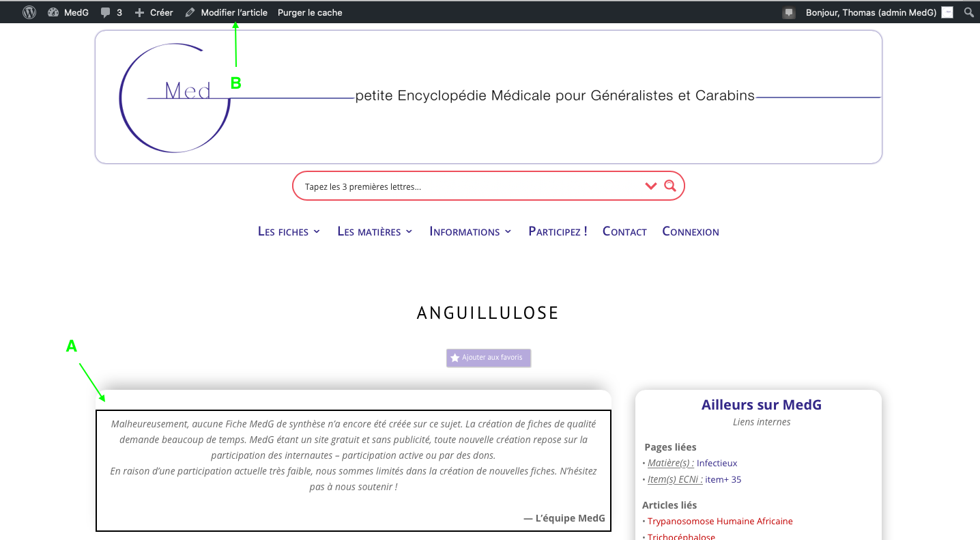Open the WordPress logo menu
The width and height of the screenshot is (980, 540).
pyautogui.click(x=29, y=12)
